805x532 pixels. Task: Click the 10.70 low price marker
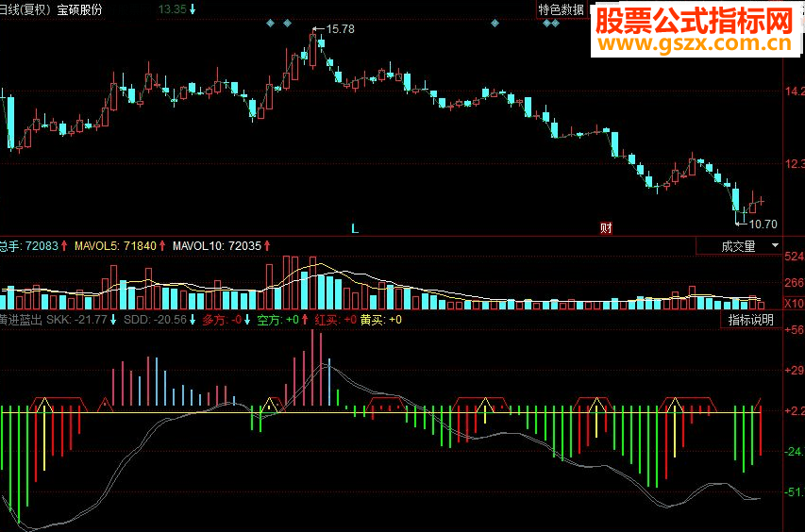[757, 224]
